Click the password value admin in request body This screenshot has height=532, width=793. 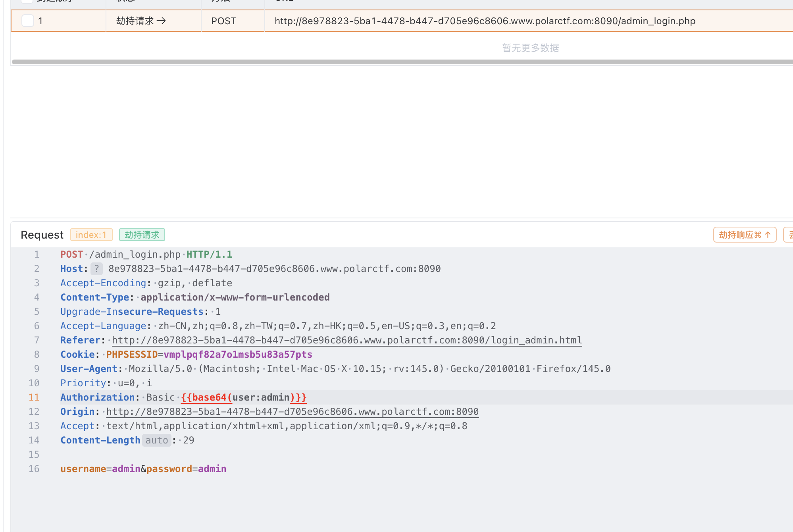212,469
